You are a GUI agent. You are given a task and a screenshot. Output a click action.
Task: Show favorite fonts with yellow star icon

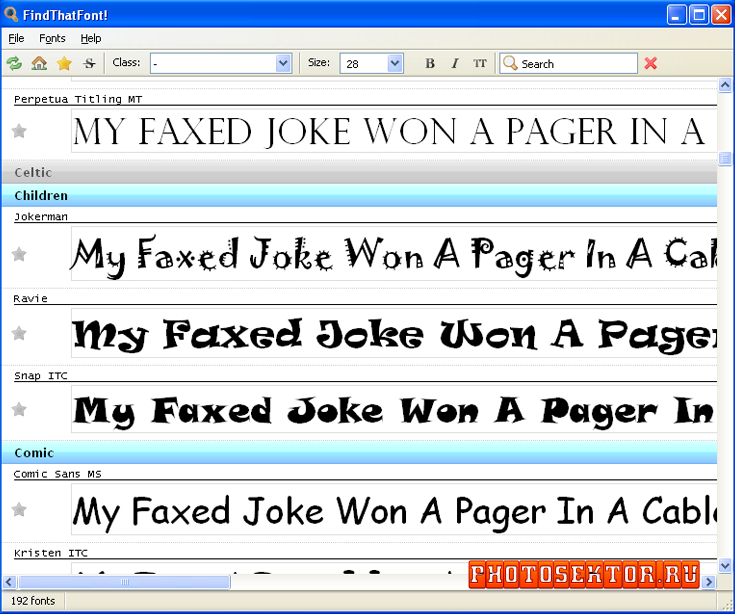pyautogui.click(x=64, y=63)
